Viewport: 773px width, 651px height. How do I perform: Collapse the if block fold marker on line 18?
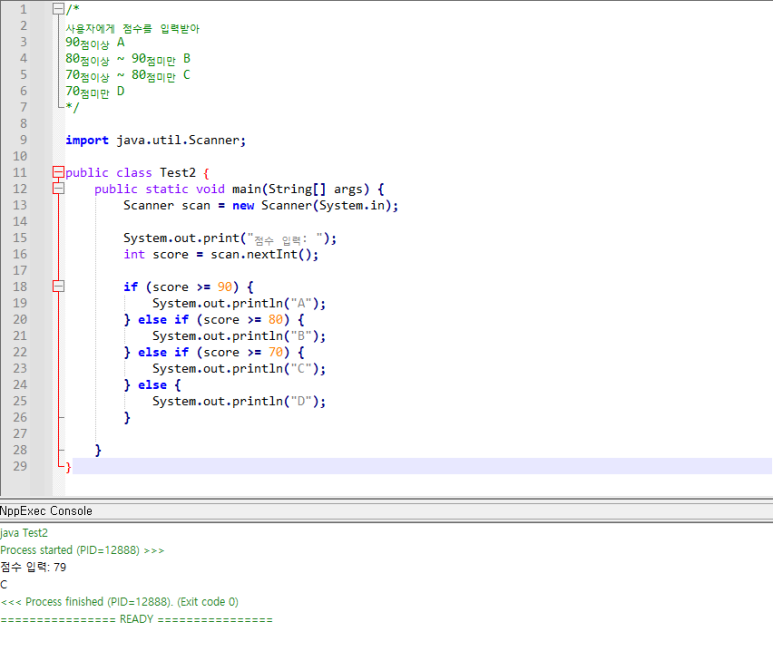(x=58, y=286)
